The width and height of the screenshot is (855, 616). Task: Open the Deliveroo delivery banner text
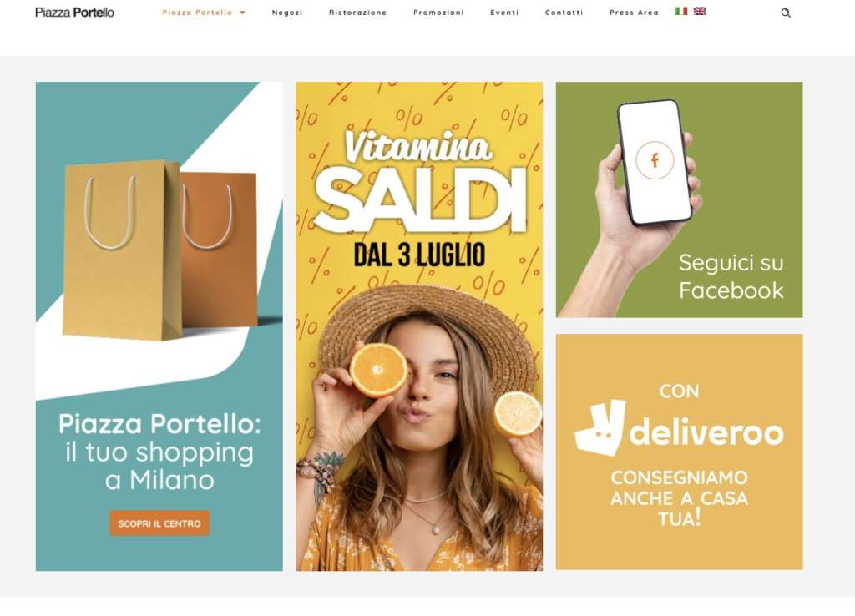(x=679, y=498)
